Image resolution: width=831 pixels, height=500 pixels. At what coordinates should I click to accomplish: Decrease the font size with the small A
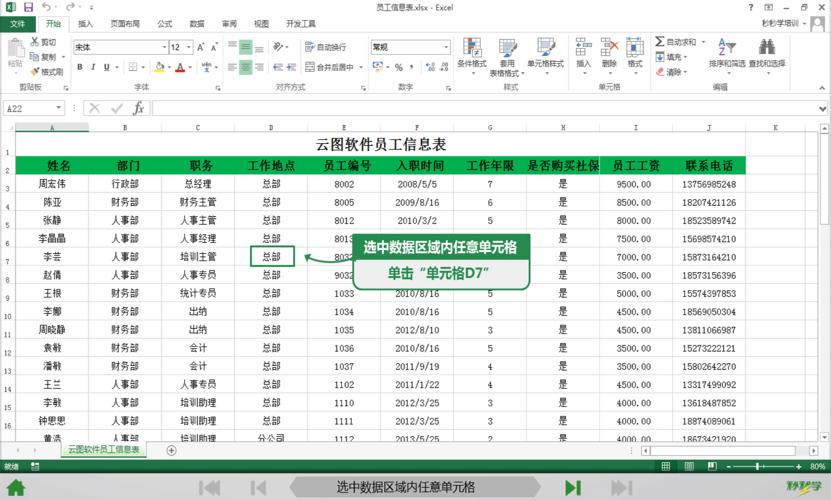214,47
